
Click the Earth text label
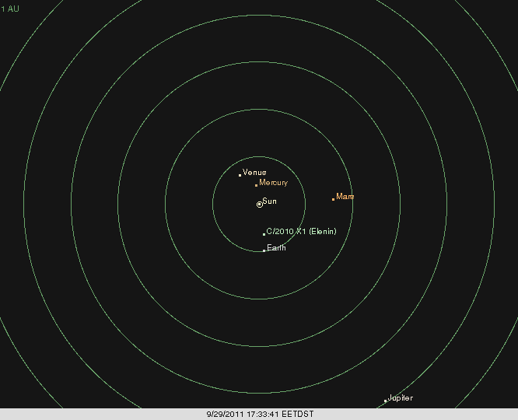(276, 248)
